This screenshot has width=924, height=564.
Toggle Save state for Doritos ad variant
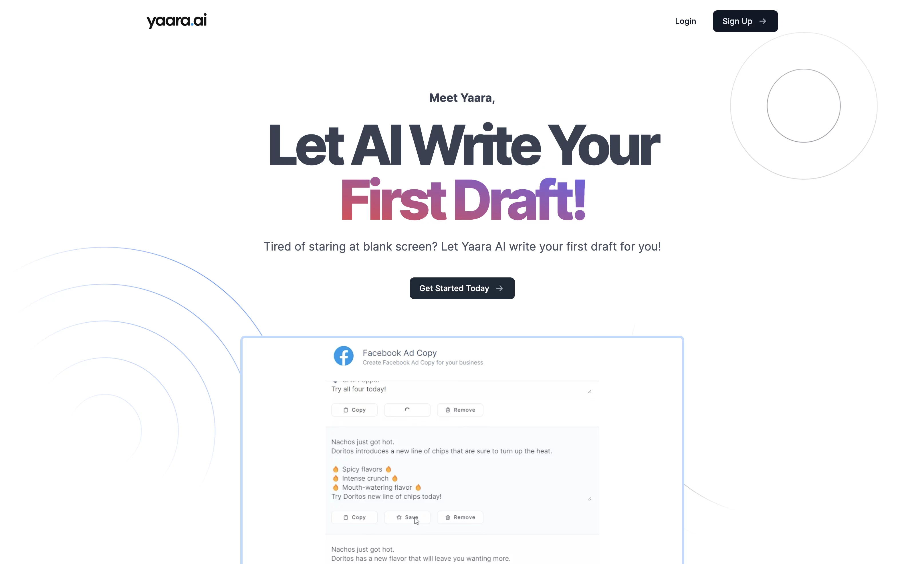pyautogui.click(x=407, y=517)
